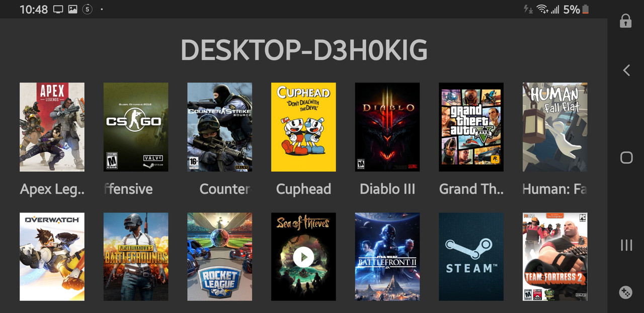Tap play button on Sea of Thieves
This screenshot has height=313, width=644.
[303, 258]
